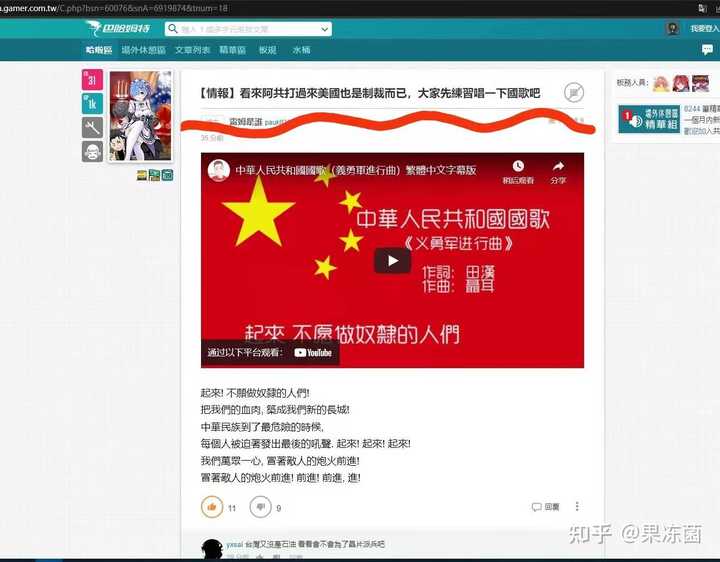Open the 板規 tab
Viewport: 720px width, 562px height.
(x=267, y=50)
